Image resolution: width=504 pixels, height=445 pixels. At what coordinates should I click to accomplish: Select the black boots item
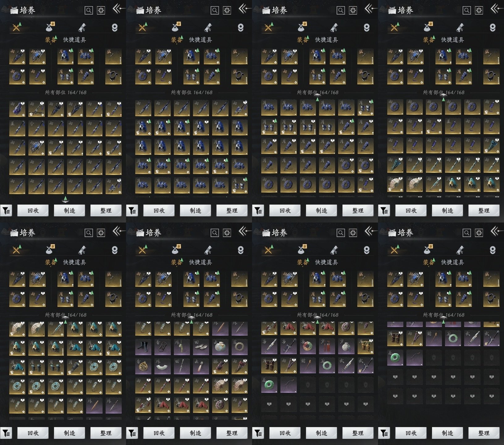[x=143, y=347]
